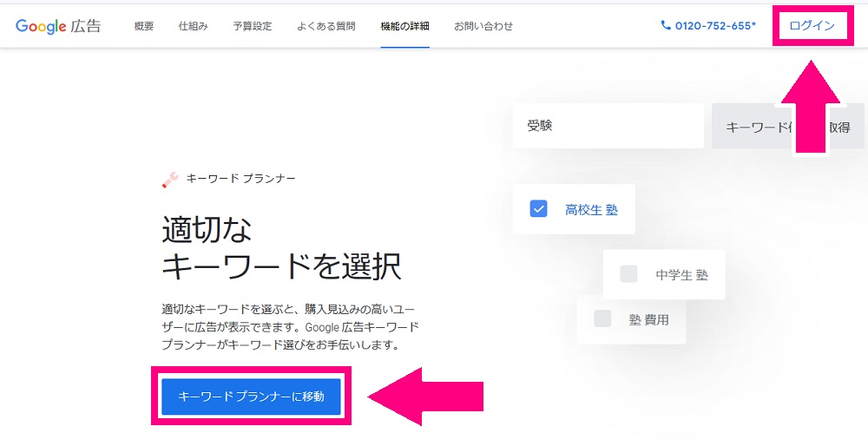Open the お問い合わせ tab
This screenshot has width=868, height=446.
[x=483, y=26]
